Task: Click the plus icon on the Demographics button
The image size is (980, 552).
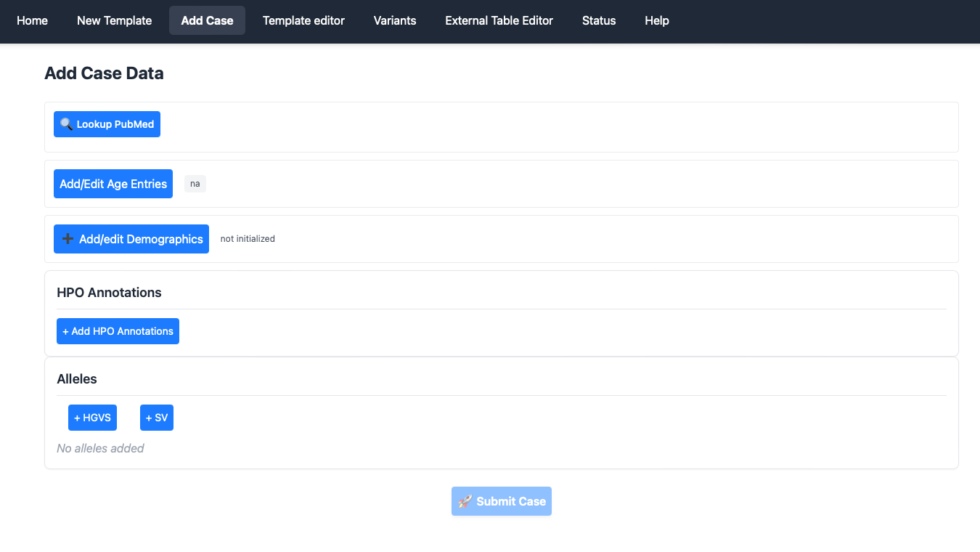Action: coord(68,239)
